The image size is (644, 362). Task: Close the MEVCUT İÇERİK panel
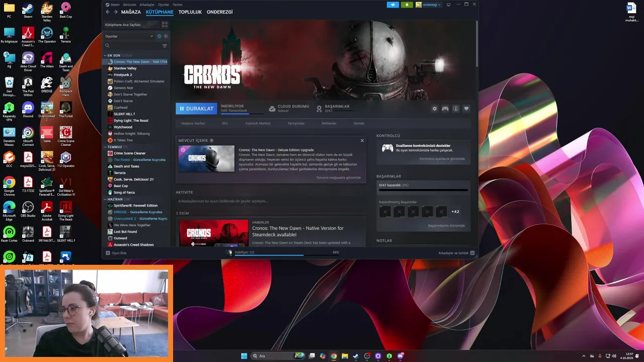coord(362,141)
